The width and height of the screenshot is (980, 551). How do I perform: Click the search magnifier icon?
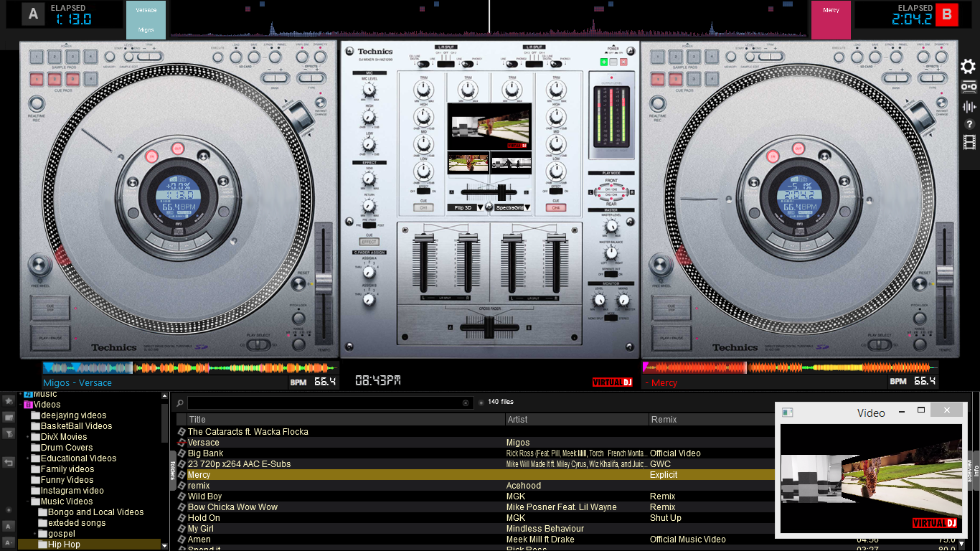pos(180,403)
